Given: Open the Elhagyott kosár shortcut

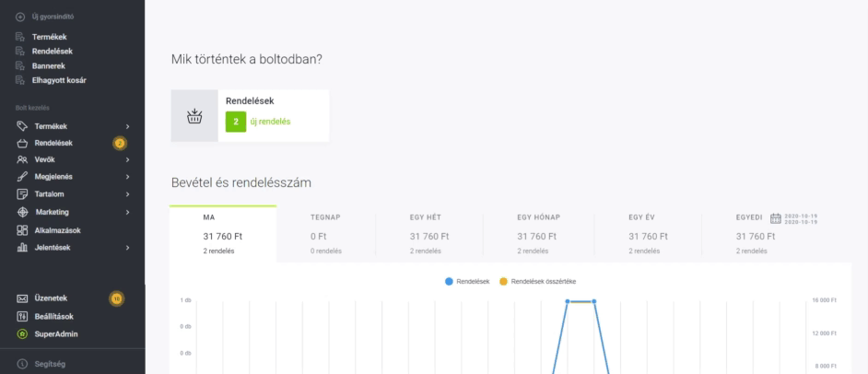Looking at the screenshot, I should (59, 80).
